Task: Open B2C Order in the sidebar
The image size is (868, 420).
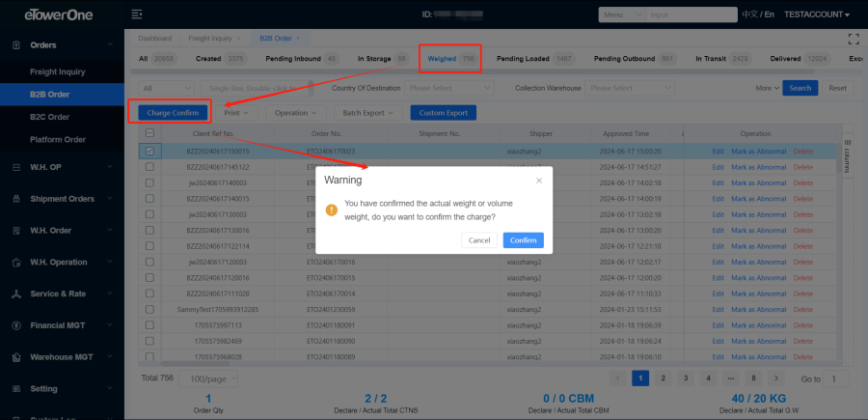Action: pyautogui.click(x=50, y=117)
